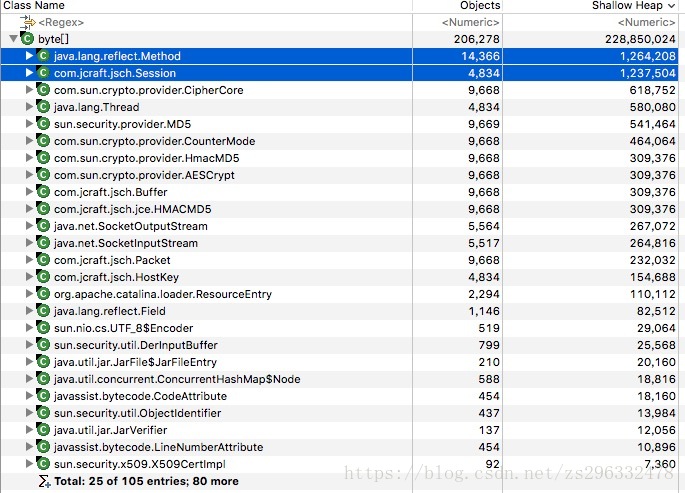Click class icon of com.jcraft.jsch.HostKey

[x=43, y=277]
